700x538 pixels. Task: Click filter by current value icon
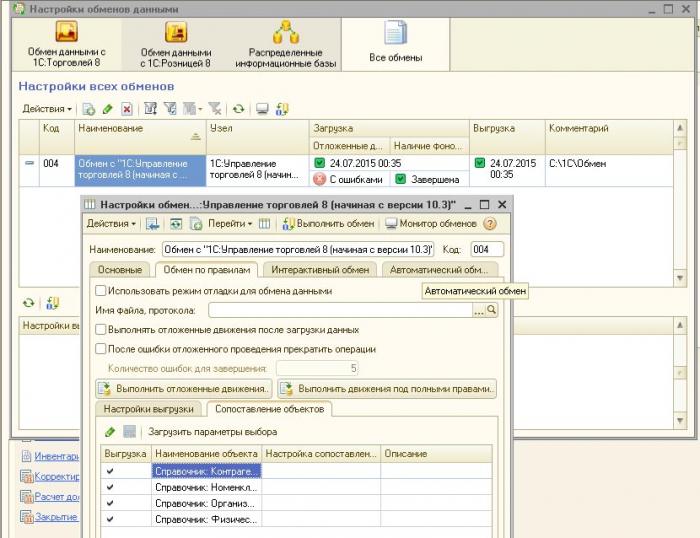[x=170, y=108]
